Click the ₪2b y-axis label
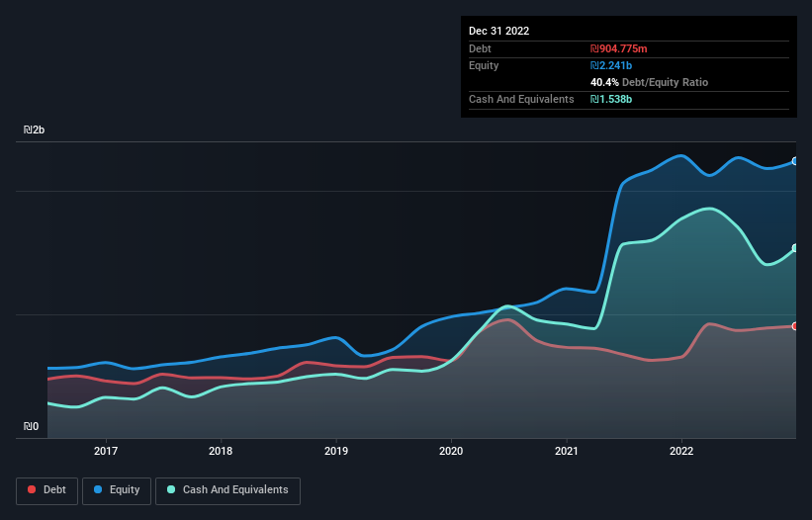This screenshot has width=812, height=520. coord(35,130)
